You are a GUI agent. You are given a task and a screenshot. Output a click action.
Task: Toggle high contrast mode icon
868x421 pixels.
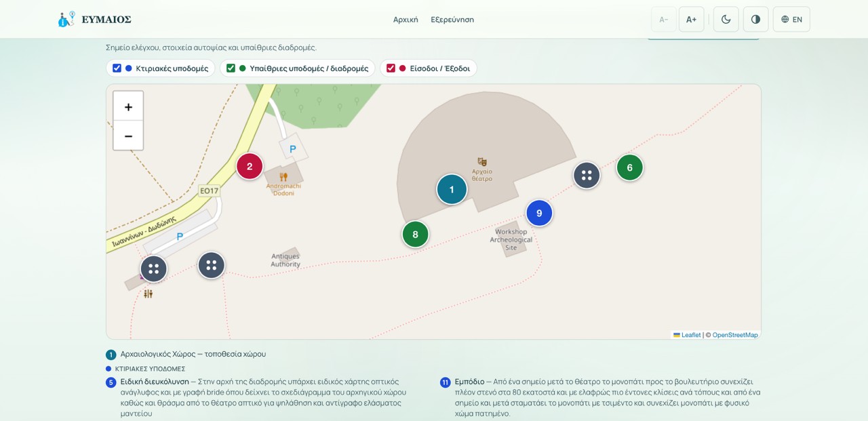tap(755, 19)
